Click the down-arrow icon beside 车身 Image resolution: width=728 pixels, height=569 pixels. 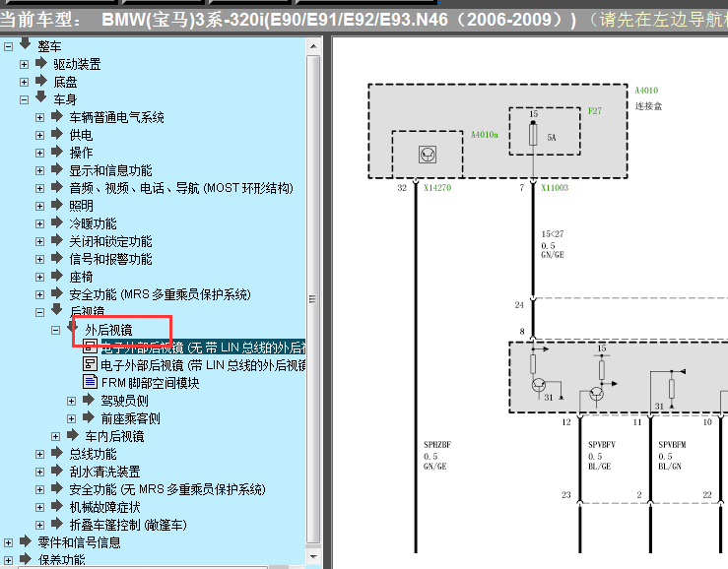click(40, 97)
